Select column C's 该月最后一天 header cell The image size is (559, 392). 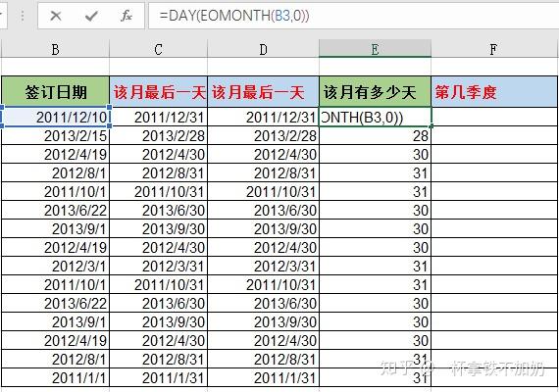[x=159, y=91]
